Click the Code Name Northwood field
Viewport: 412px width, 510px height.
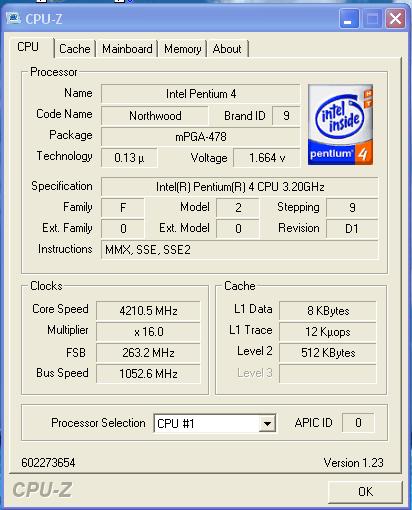tap(155, 116)
